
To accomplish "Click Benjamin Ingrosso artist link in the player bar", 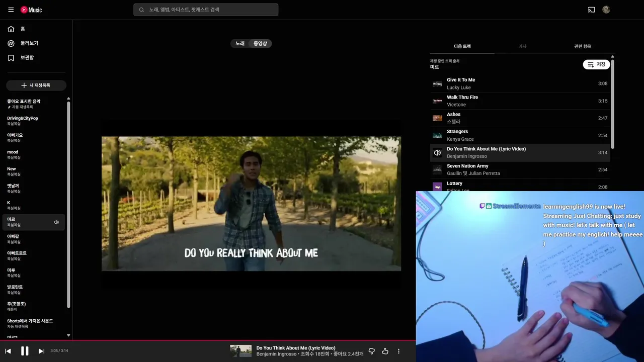I will coord(276,354).
